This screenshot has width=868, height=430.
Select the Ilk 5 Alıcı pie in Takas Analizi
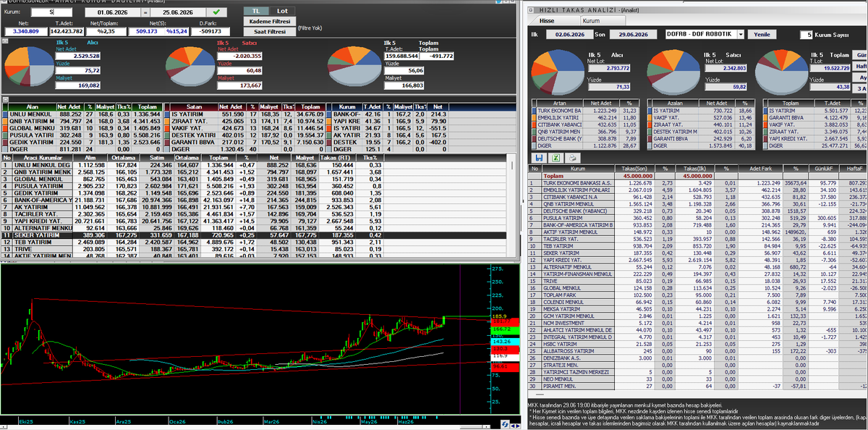coord(558,74)
